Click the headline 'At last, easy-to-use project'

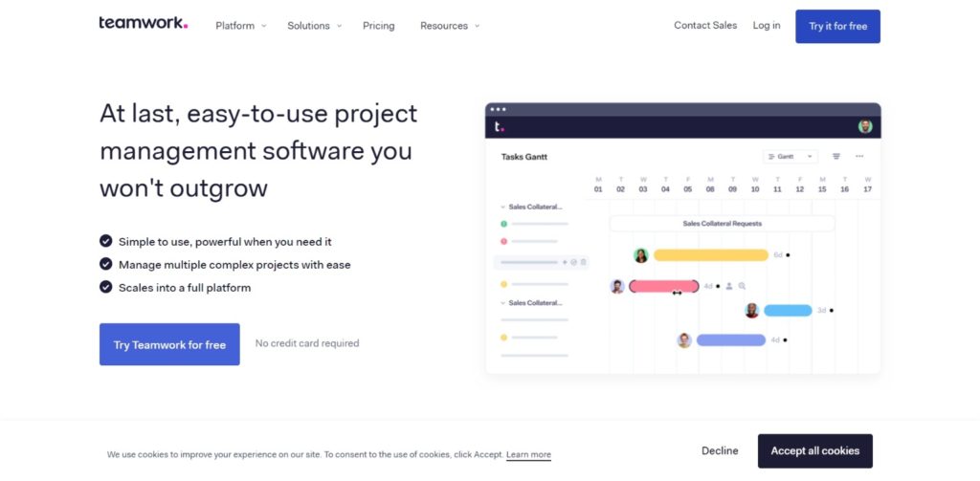tap(258, 114)
